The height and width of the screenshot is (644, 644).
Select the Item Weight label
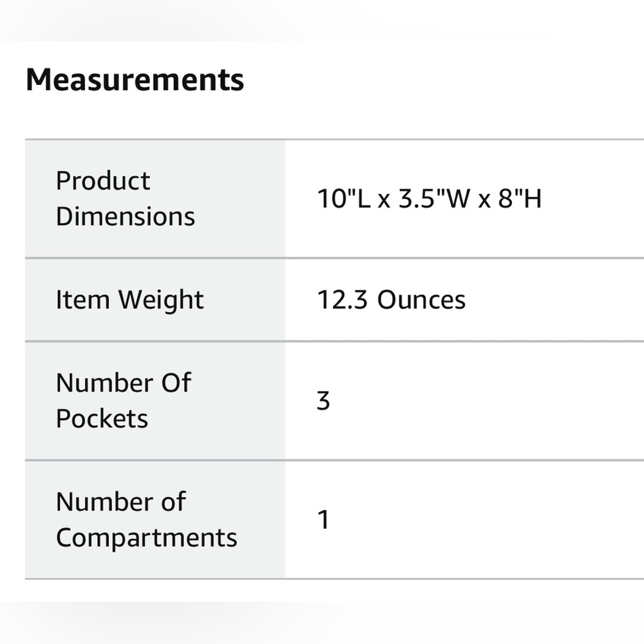(129, 300)
